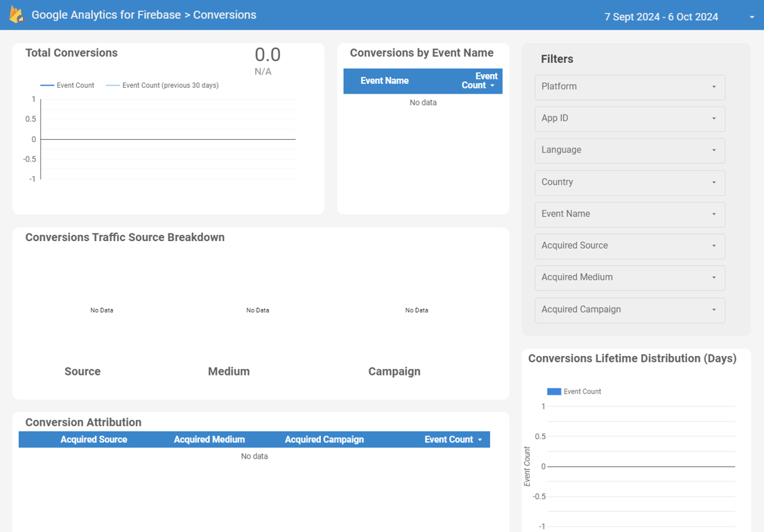Screen dimensions: 764x532
Task: Open the Acquired Source filter dropdown
Action: pyautogui.click(x=630, y=246)
